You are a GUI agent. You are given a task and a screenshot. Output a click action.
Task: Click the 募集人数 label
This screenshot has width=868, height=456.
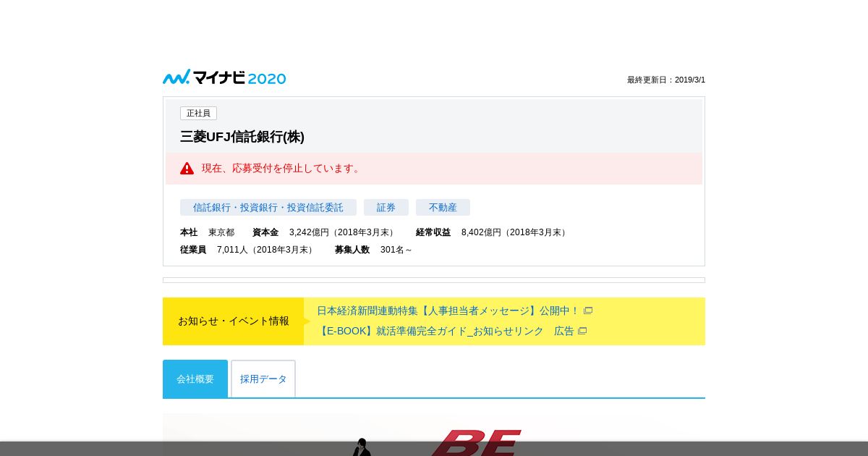click(352, 250)
